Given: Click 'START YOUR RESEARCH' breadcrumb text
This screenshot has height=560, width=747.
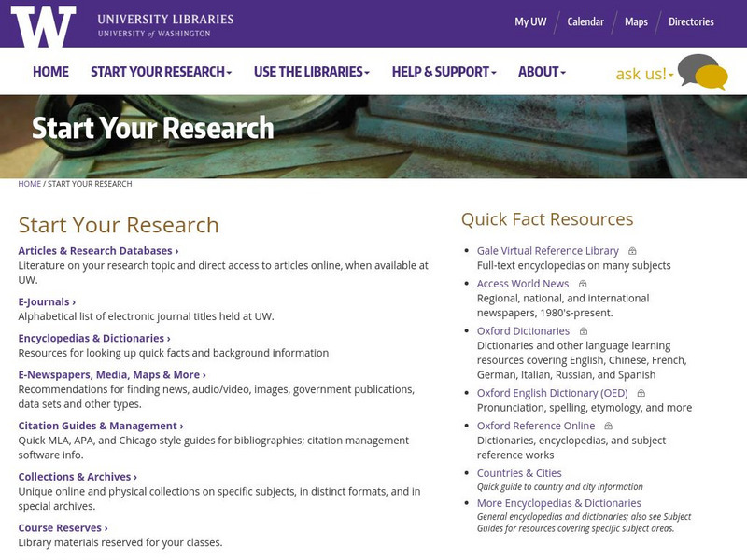Looking at the screenshot, I should click(x=90, y=184).
